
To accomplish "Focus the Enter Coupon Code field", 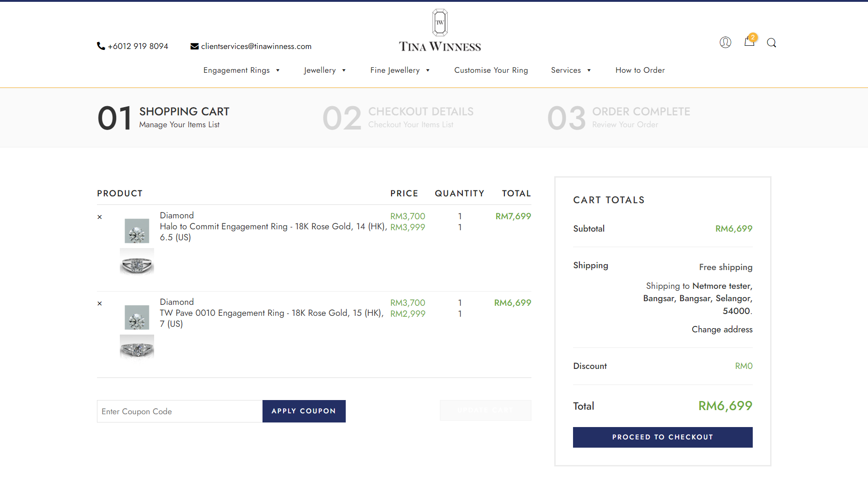I will [x=180, y=411].
